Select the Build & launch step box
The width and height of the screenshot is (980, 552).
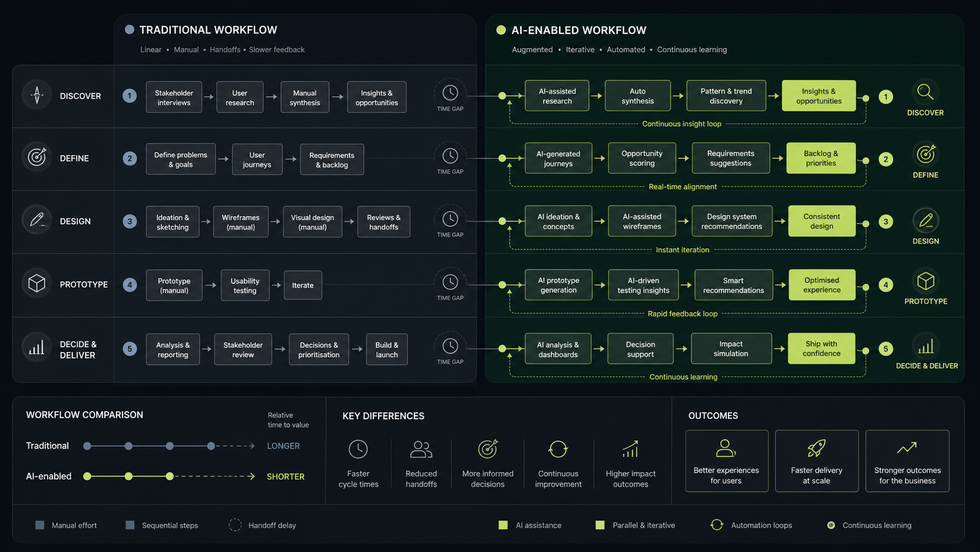pos(387,350)
